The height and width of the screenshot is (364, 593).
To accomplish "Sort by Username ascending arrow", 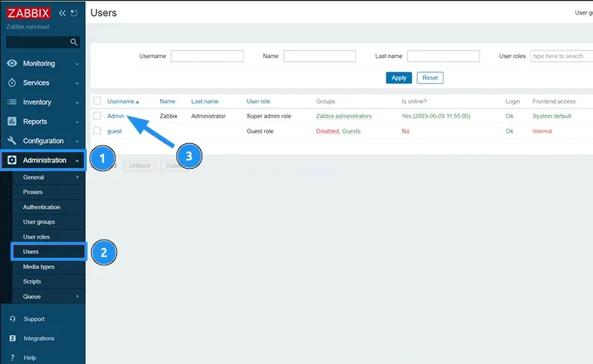I will [x=137, y=102].
